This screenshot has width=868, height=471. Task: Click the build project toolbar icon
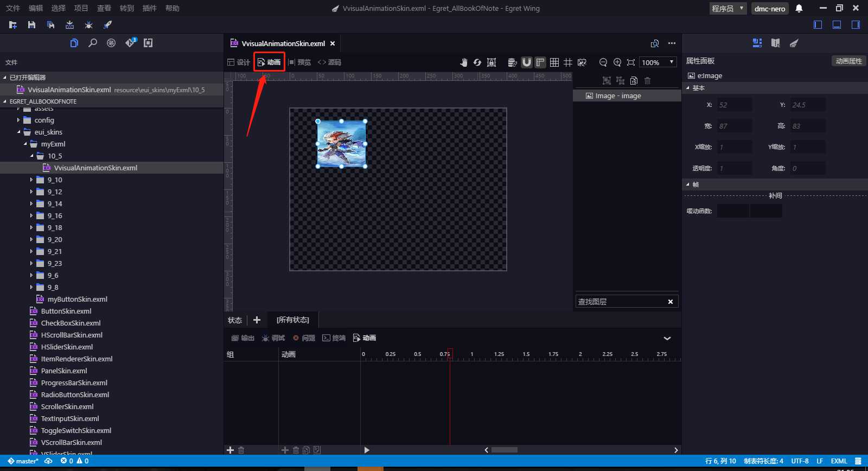(69, 25)
